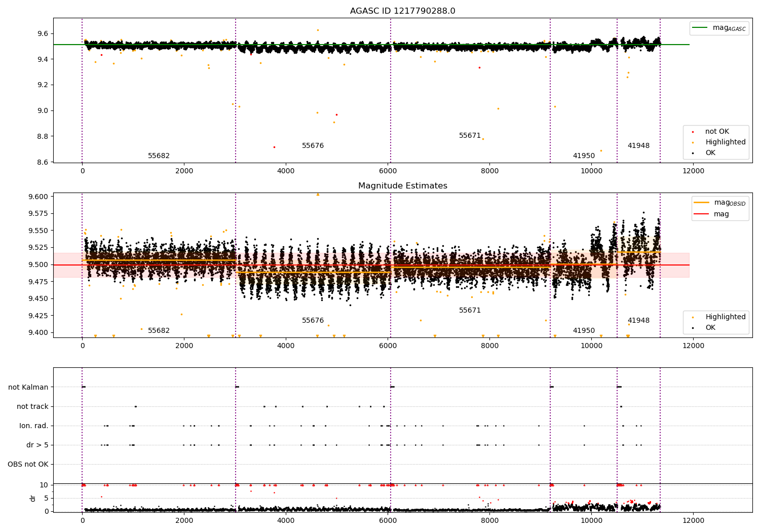This screenshot has width=760, height=532.
Task: Click y-tick '9.400' on Magnitude Estimates plot
Action: point(39,333)
